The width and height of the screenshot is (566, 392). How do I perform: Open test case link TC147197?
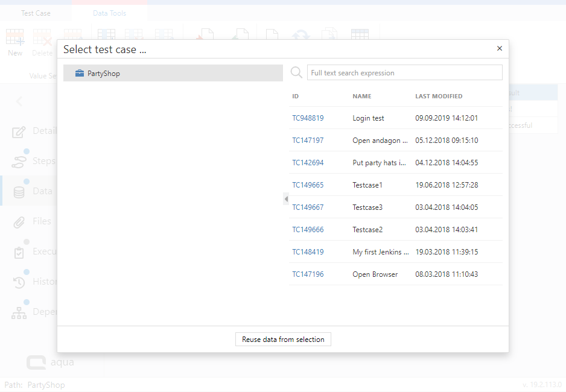click(x=308, y=141)
